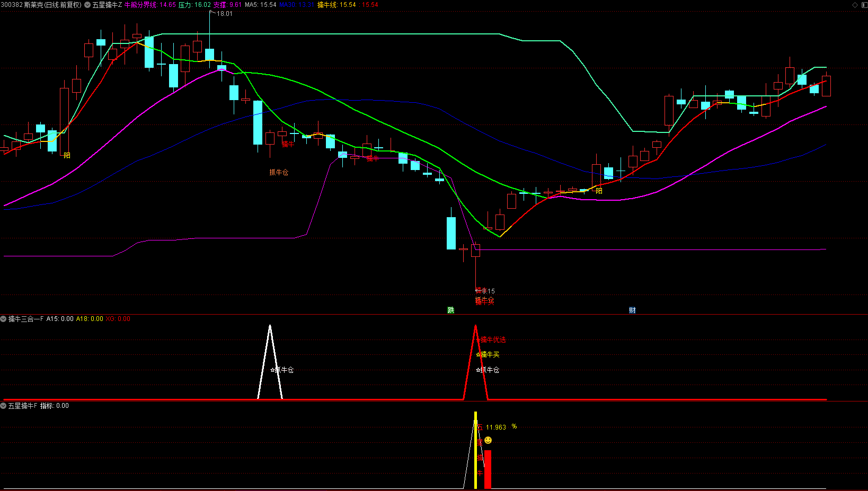Expand the 五星擒牛F indicator dropdown arrow
The height and width of the screenshot is (491, 868).
coord(3,406)
